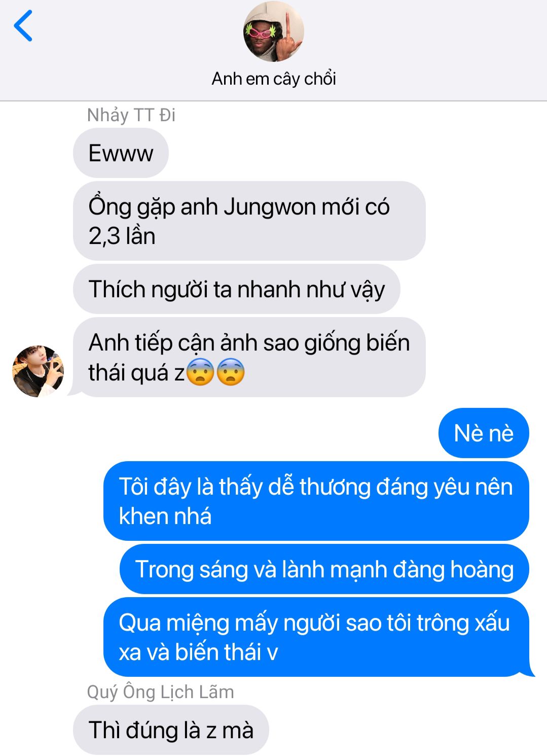Select the 'Ewww' message bubble
This screenshot has height=756, width=547.
point(121,153)
